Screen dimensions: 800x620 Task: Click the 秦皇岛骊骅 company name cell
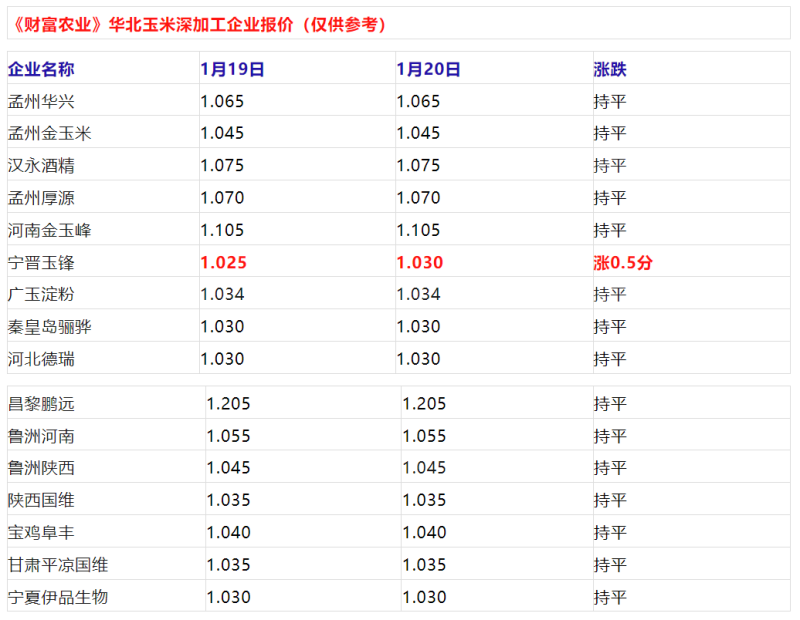49,327
